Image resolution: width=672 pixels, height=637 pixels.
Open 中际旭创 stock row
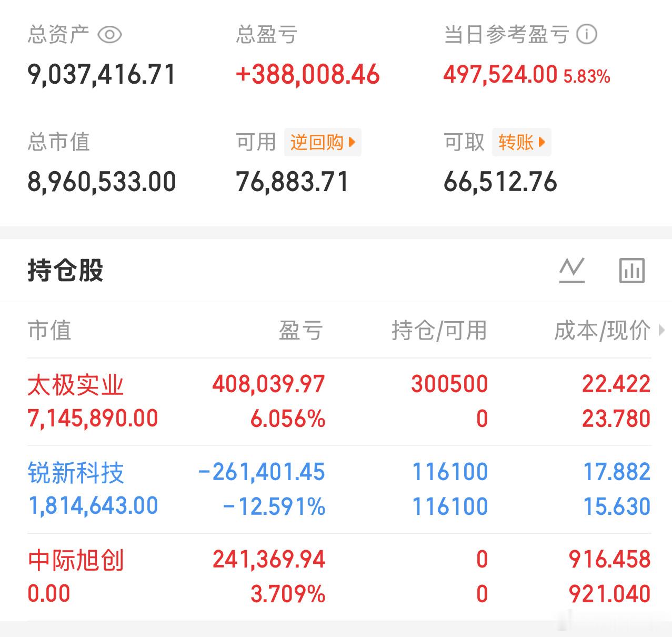pyautogui.click(x=339, y=577)
